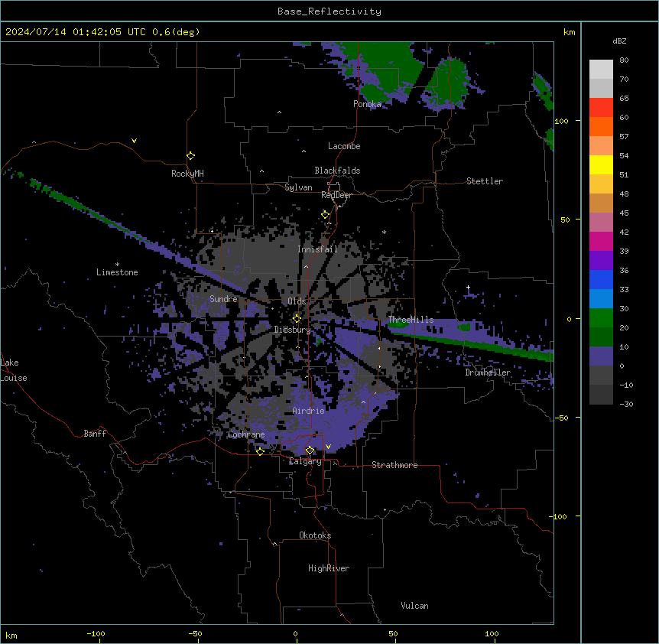
Task: Click the Vulcan label
Action: 415,606
